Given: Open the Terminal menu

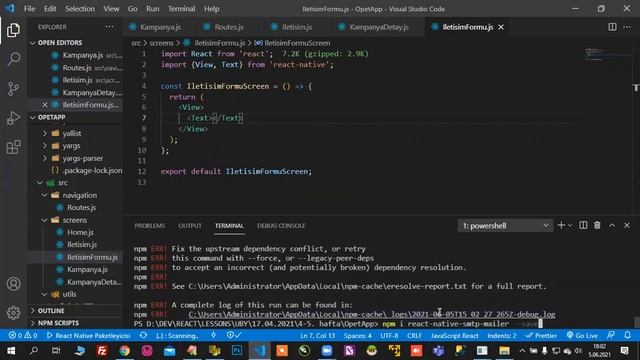Looking at the screenshot, I should [181, 9].
